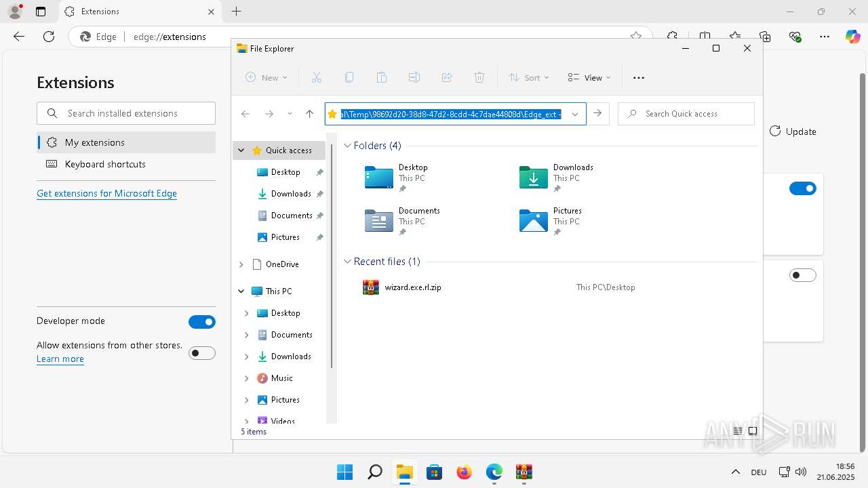The height and width of the screenshot is (488, 868).
Task: Click the Edge browser back arrow
Action: [19, 37]
